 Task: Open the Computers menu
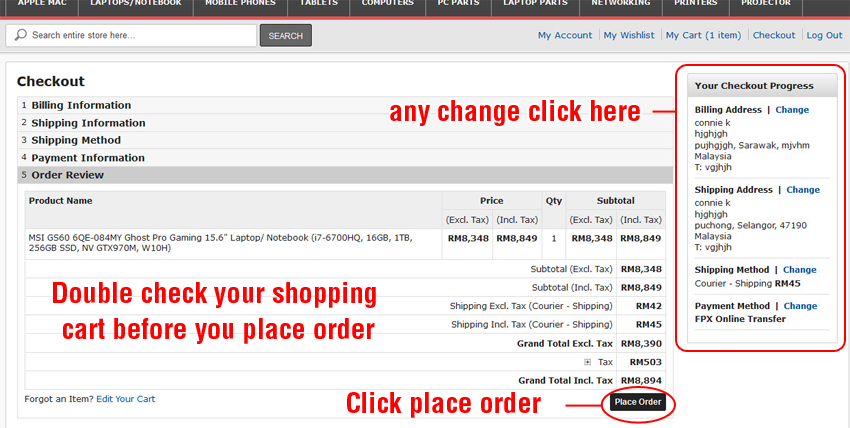coord(388,5)
